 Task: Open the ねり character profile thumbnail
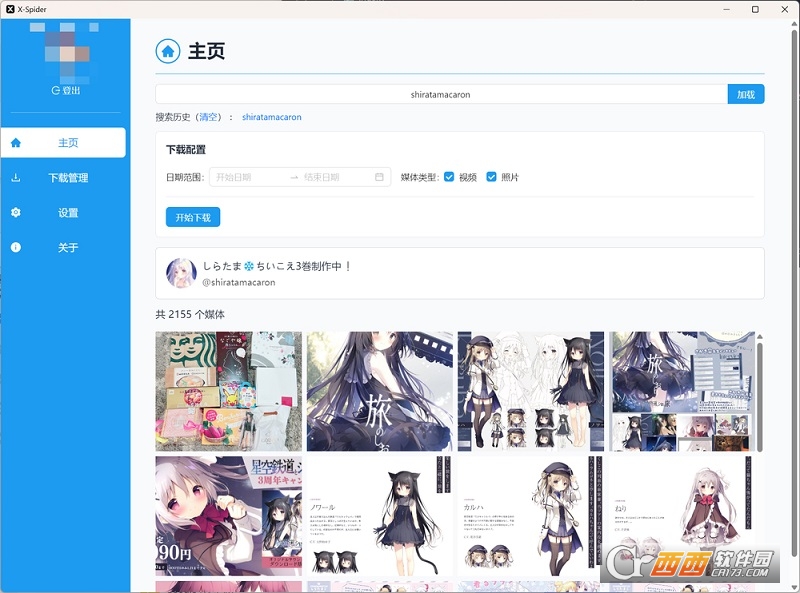pos(682,516)
